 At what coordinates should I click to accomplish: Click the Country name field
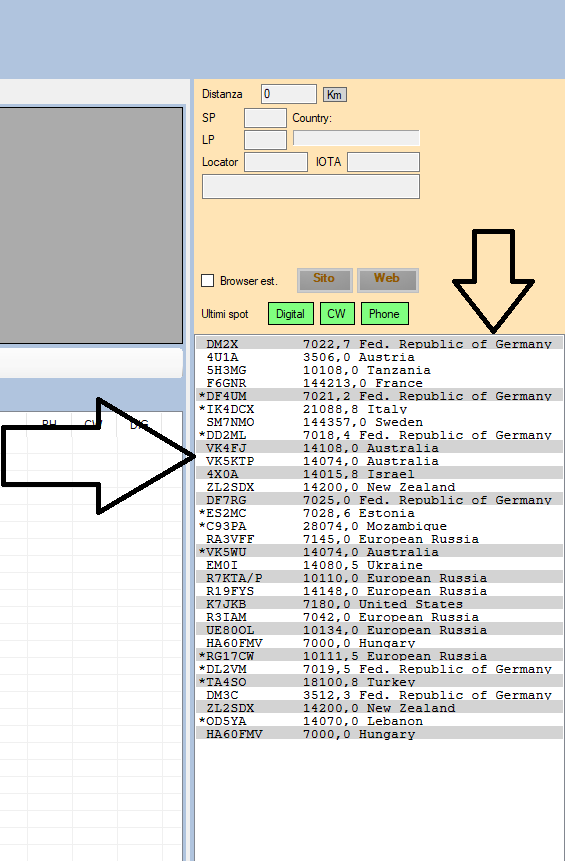point(356,138)
